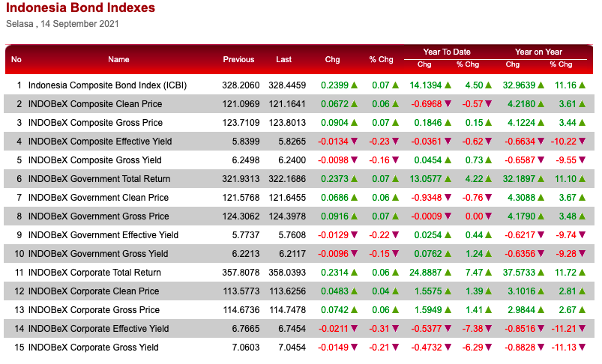Image resolution: width=602 pixels, height=364 pixels.
Task: Click the down arrow beside -0.0149
Action: click(x=354, y=347)
